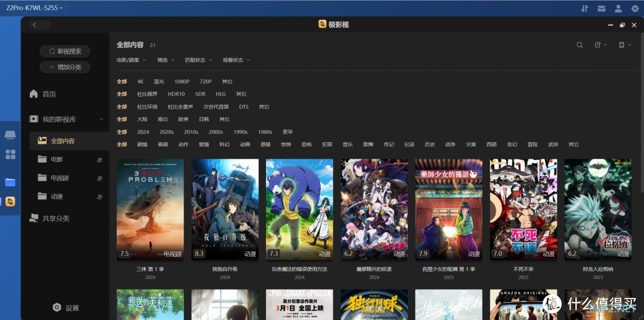Open the user account icon
The image size is (644, 320).
(x=618, y=8)
